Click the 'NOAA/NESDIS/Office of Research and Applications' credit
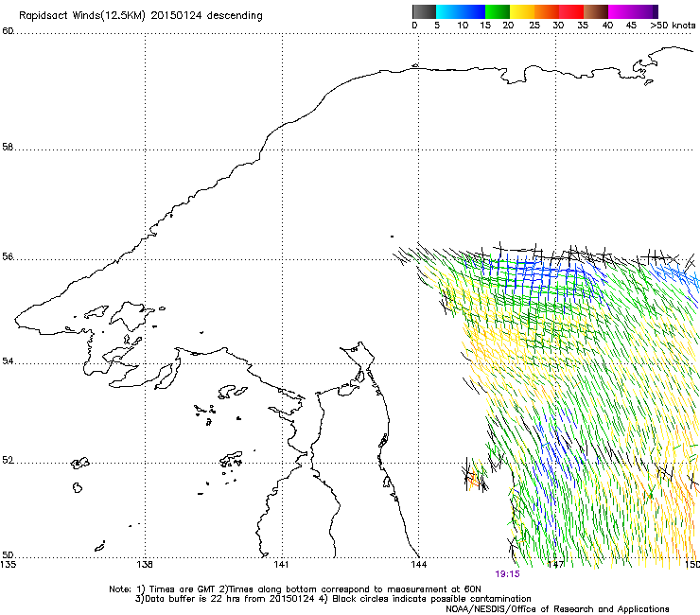Viewport: 700px width, 615px height. (557, 609)
